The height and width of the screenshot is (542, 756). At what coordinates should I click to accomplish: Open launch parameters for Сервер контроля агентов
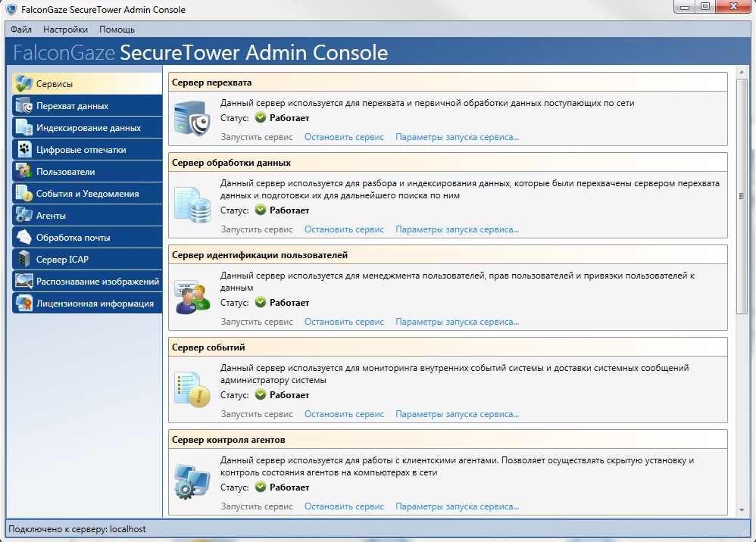pyautogui.click(x=457, y=506)
